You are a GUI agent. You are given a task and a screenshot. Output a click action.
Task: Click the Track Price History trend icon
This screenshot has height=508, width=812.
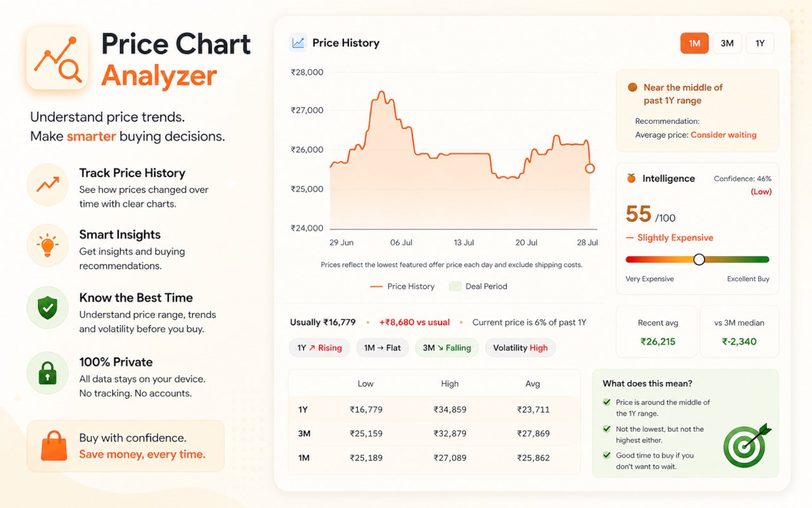click(x=48, y=185)
